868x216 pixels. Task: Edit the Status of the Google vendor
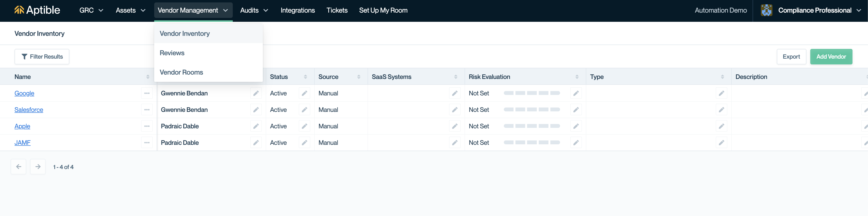305,93
